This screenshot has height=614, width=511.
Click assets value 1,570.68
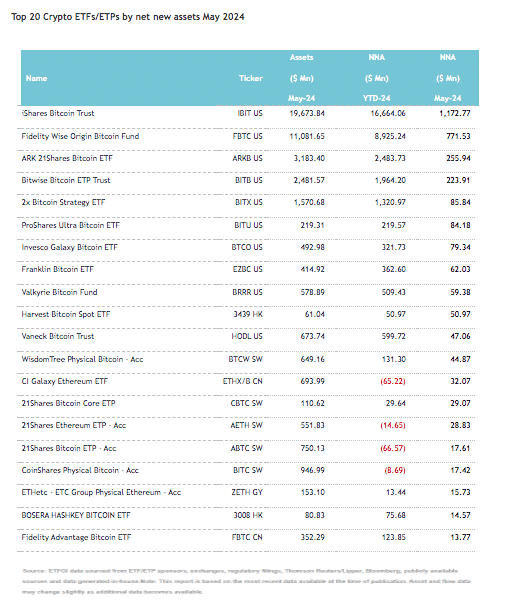point(309,202)
